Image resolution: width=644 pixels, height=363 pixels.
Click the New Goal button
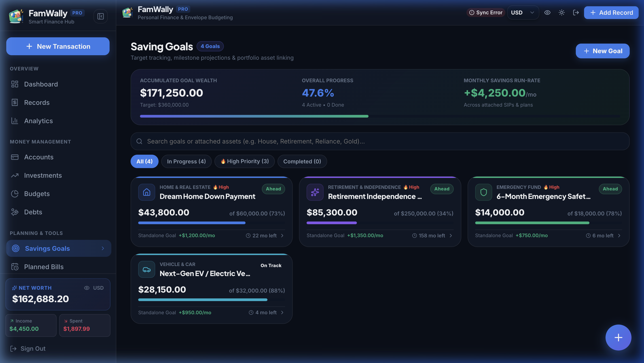pos(602,51)
